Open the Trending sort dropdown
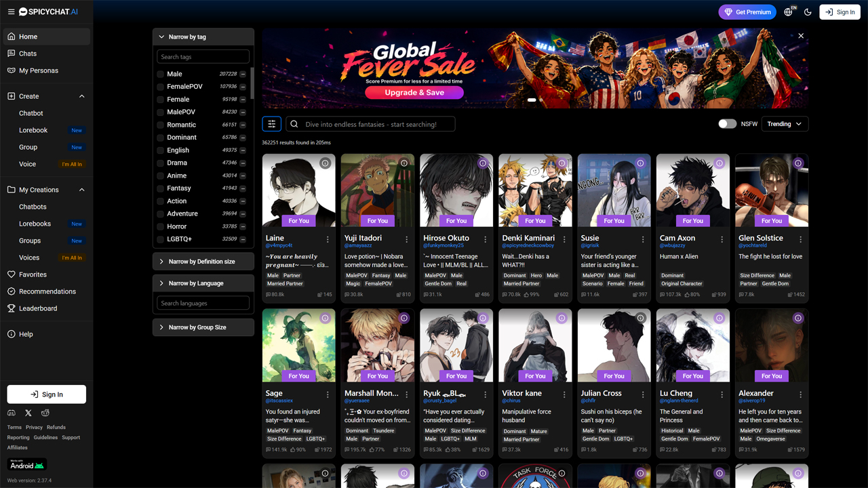 [785, 124]
